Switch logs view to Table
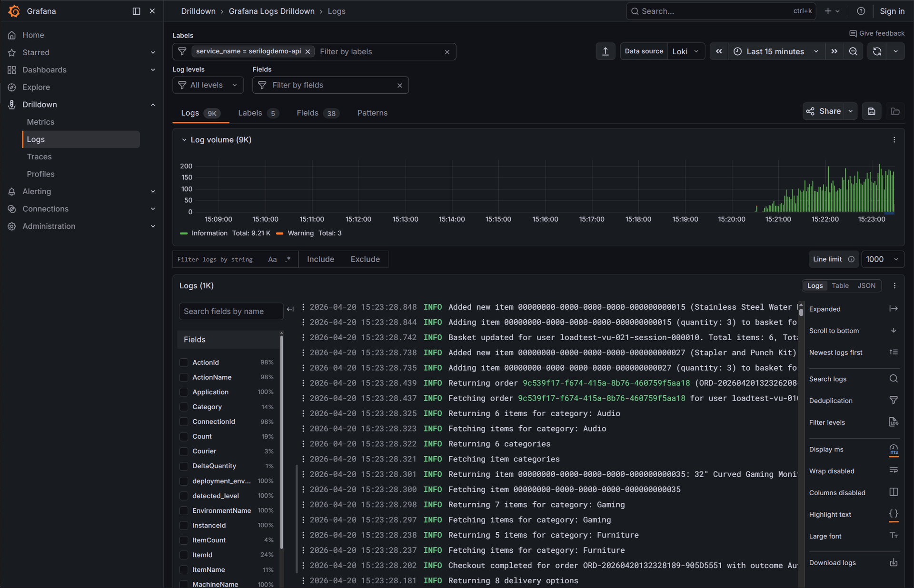This screenshot has width=914, height=588. coord(840,285)
